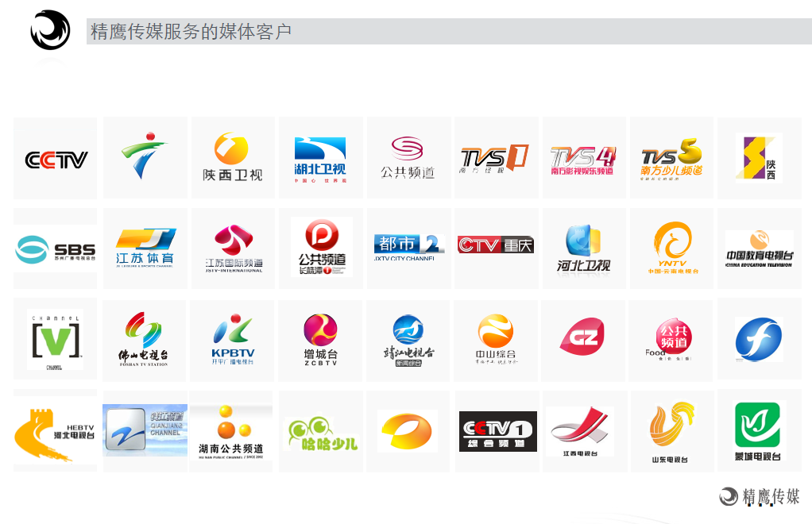Click the 公共频道 长株潭 logo
Viewport: 812px width, 524px height.
point(322,247)
